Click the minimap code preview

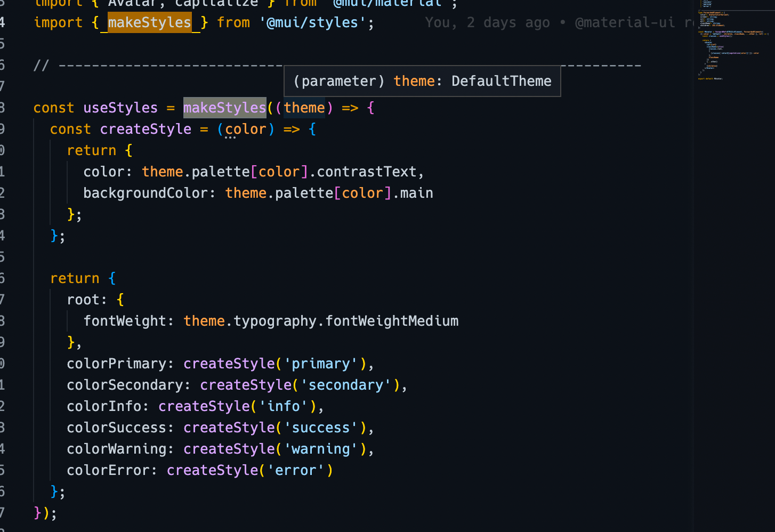click(x=733, y=43)
